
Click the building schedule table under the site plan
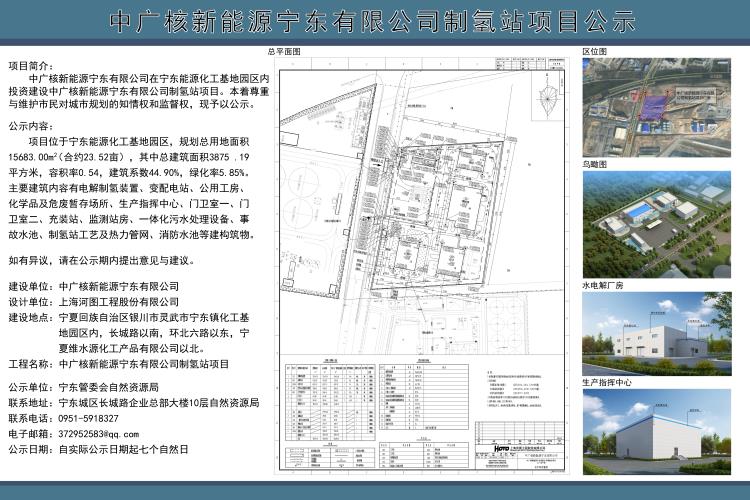(x=330, y=402)
